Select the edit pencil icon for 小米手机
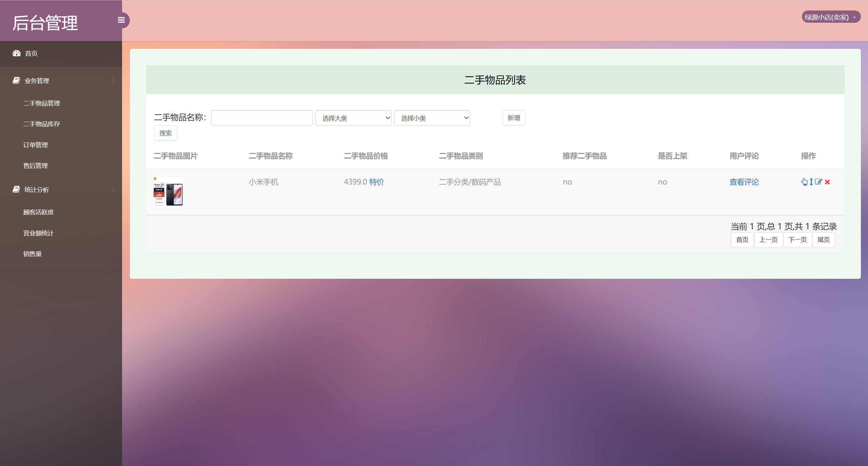Image resolution: width=868 pixels, height=466 pixels. (818, 182)
